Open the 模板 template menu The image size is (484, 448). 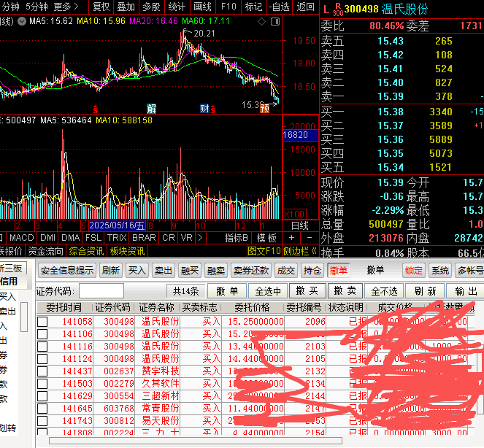(266, 238)
